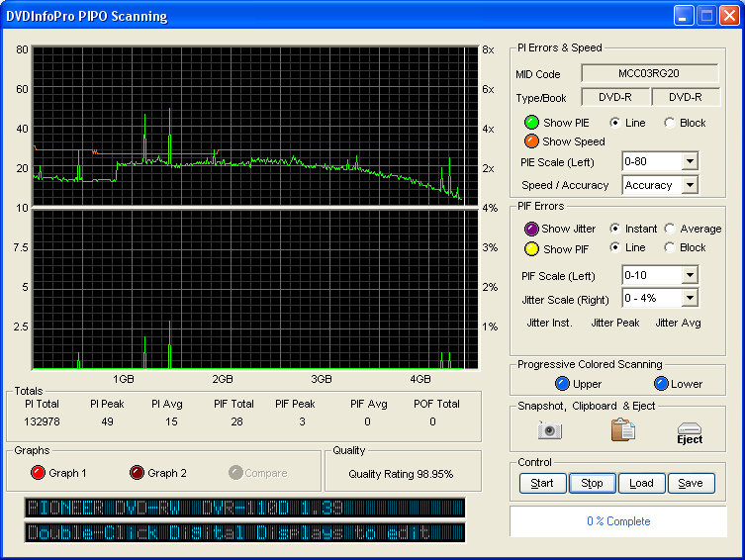Toggle the yellow Show PIF icon

tap(532, 248)
